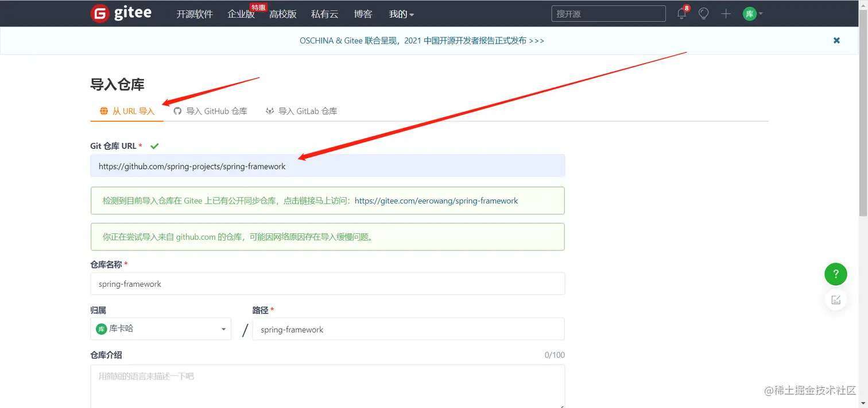Open 私有云 in the top navigation
Image resolution: width=868 pixels, height=408 pixels.
(x=325, y=14)
